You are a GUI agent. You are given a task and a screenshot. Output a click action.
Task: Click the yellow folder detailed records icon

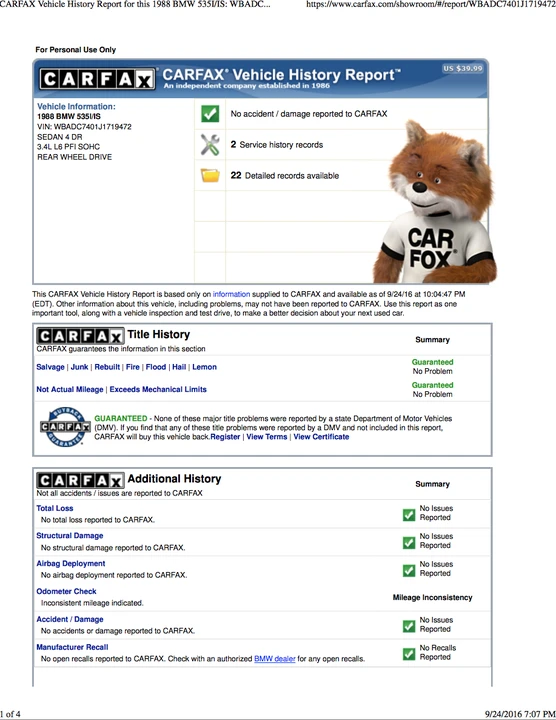[x=210, y=175]
